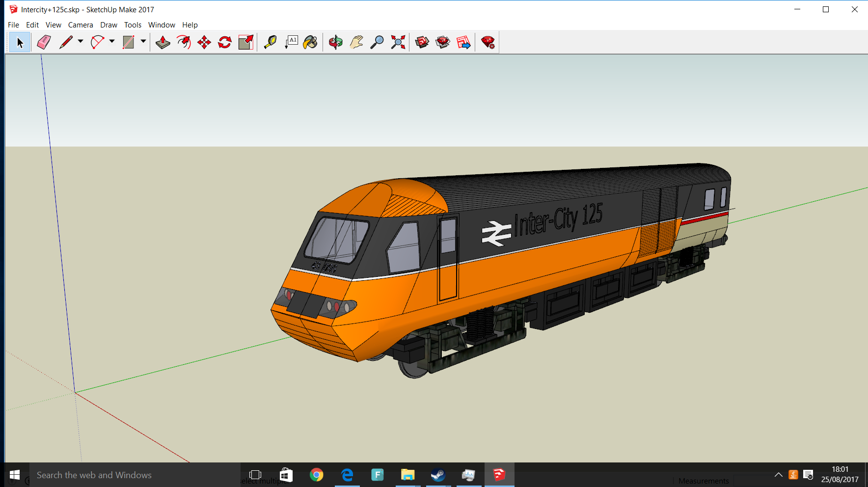Image resolution: width=868 pixels, height=487 pixels.
Task: Activate the Push/Pull tool
Action: (163, 42)
